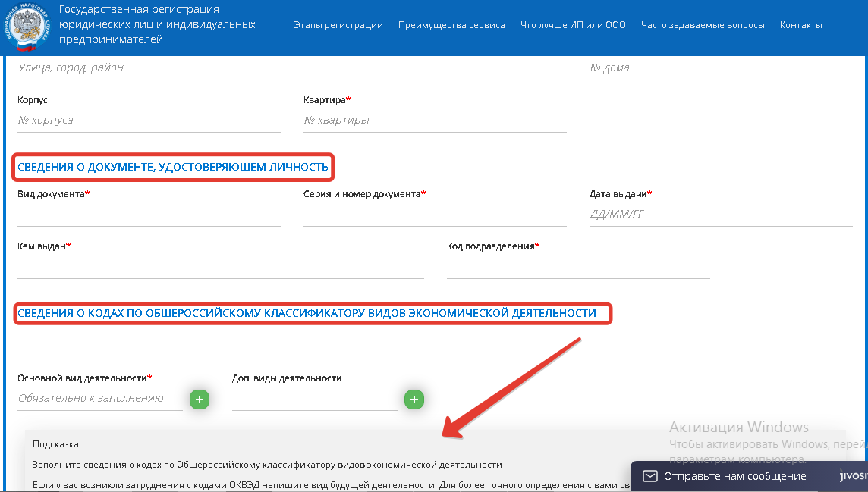Click green plus next to Доп. виды деятельности
Image resolution: width=868 pixels, height=492 pixels.
coord(414,399)
